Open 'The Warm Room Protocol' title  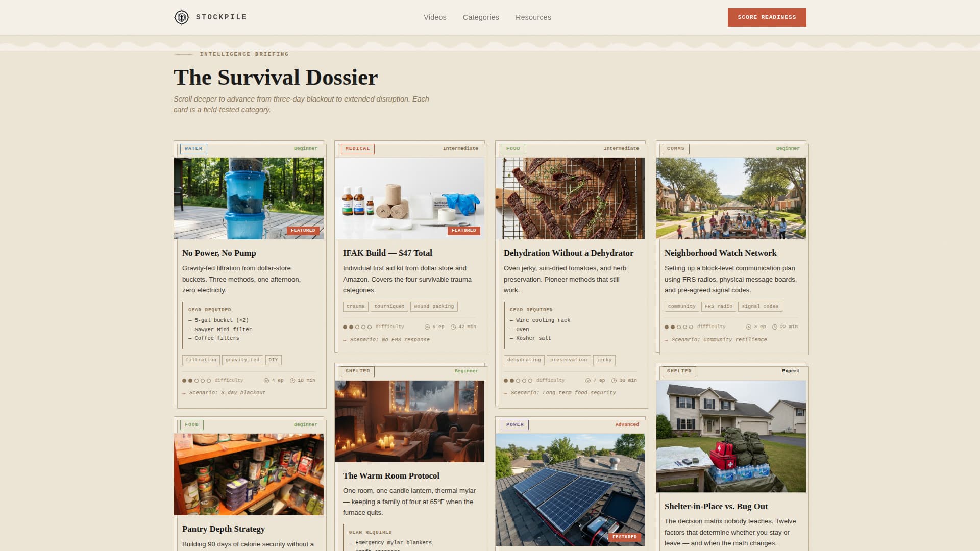[x=391, y=476]
